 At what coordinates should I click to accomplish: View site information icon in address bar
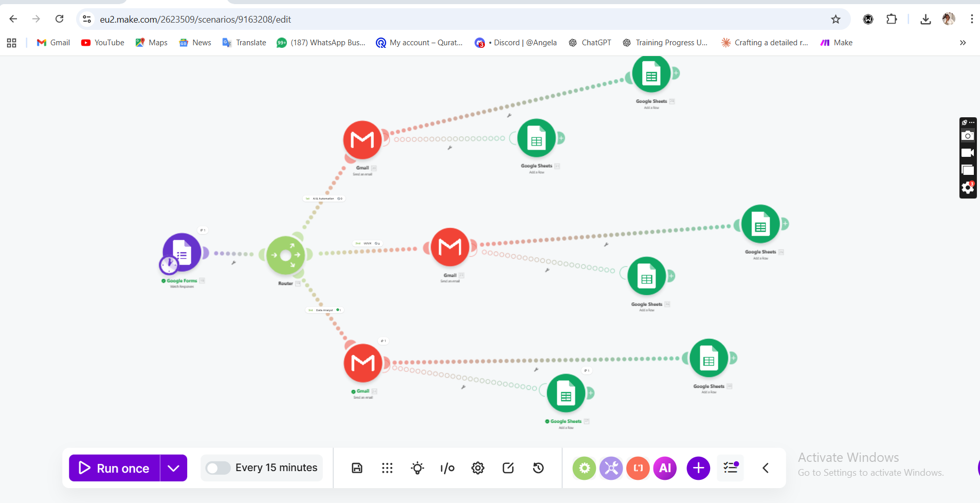coord(87,19)
